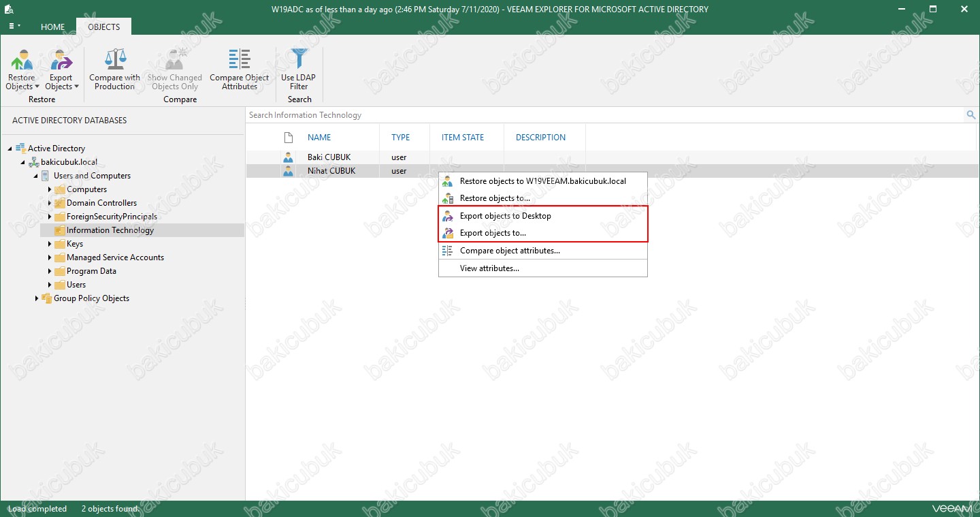Image resolution: width=980 pixels, height=517 pixels.
Task: Click the Restore Objects ribbon icon
Action: [x=21, y=61]
